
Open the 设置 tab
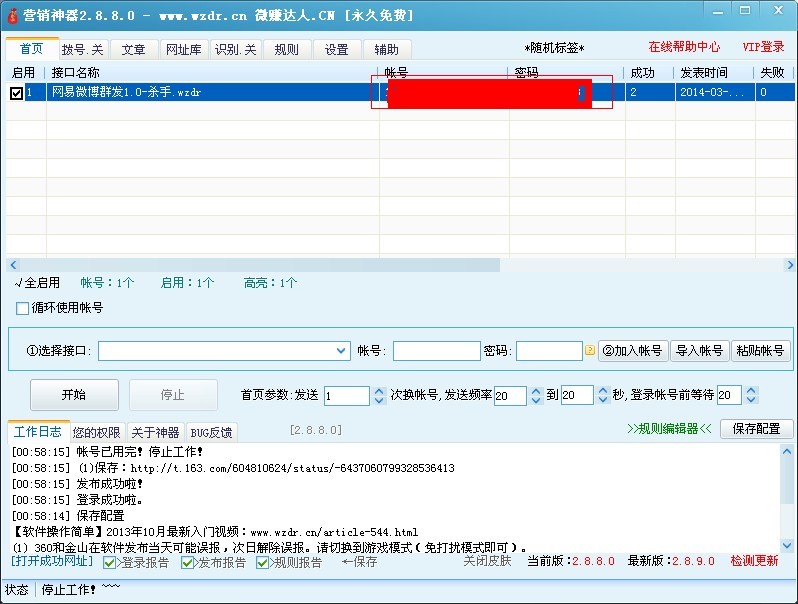[x=336, y=49]
